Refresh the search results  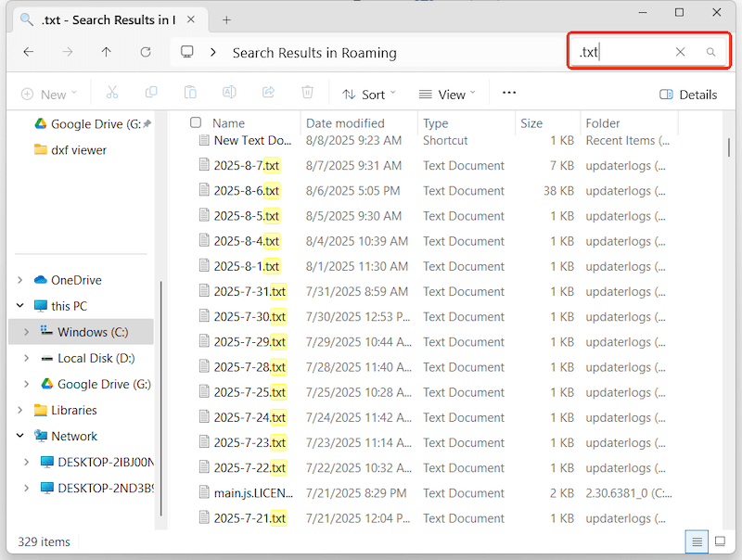(146, 52)
